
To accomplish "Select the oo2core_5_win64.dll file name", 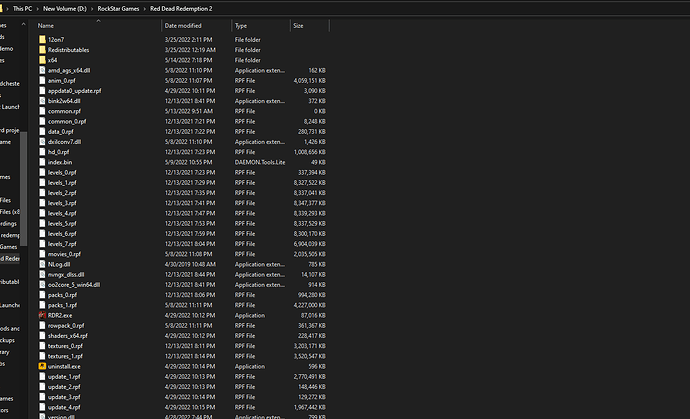I will [74, 285].
